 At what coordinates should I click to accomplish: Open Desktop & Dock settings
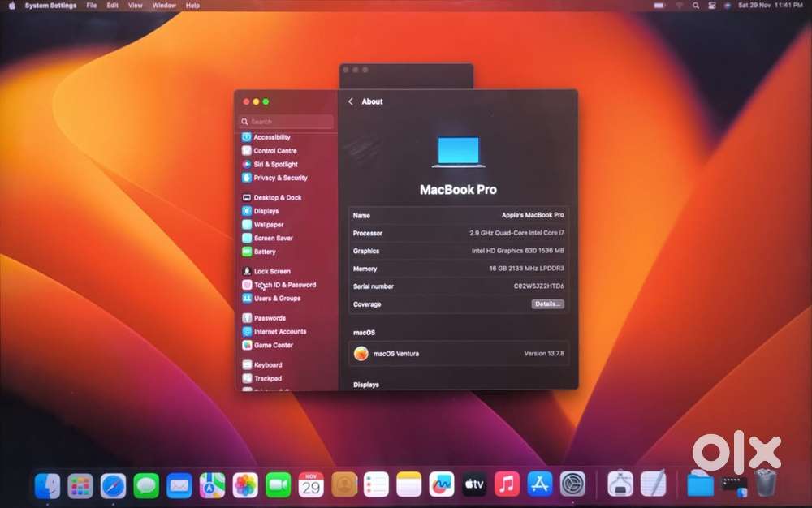[x=277, y=198]
